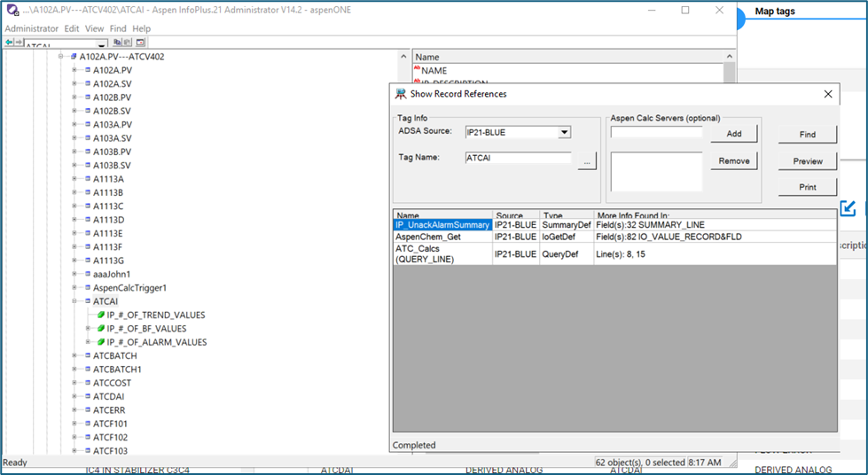Image resolution: width=868 pixels, height=475 pixels.
Task: Open the Edit menu
Action: 72,28
